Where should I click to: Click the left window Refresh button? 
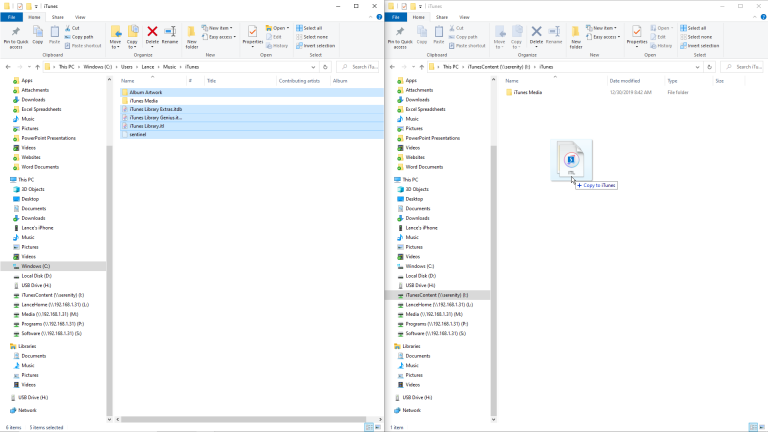(x=325, y=67)
